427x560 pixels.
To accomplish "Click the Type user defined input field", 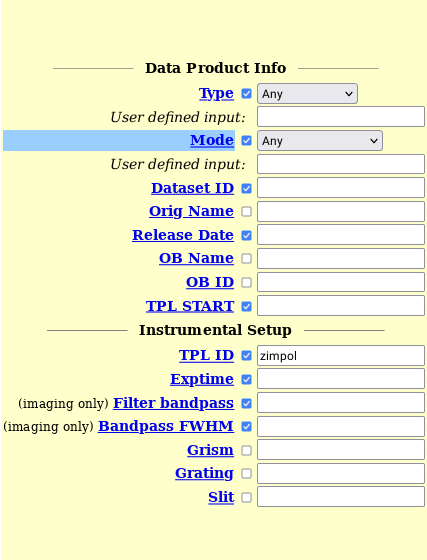I will point(341,116).
